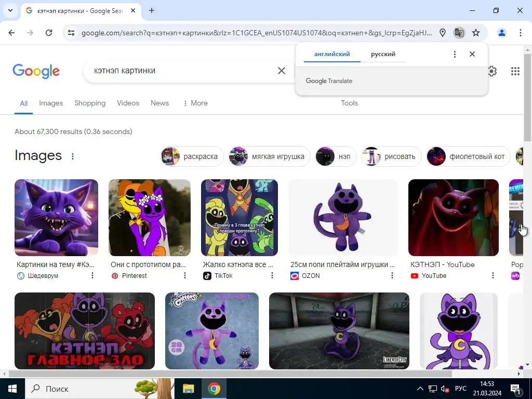Screen dimensions: 532x399
Task: Filter images by нэп chip
Action: [x=336, y=156]
